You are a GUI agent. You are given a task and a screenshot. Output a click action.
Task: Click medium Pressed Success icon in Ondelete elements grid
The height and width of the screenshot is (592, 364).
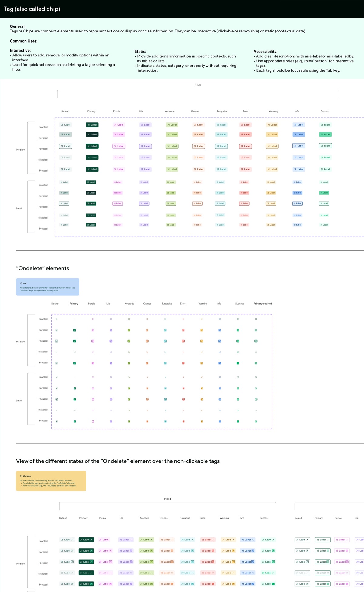tap(238, 363)
